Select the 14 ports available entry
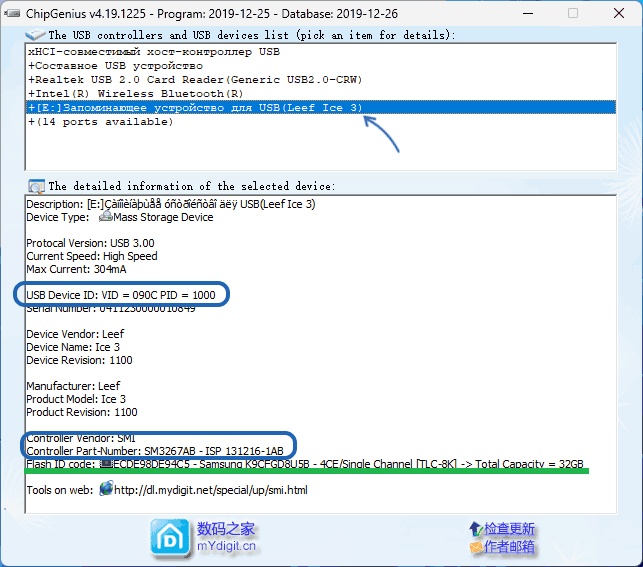The width and height of the screenshot is (643, 567). click(100, 121)
